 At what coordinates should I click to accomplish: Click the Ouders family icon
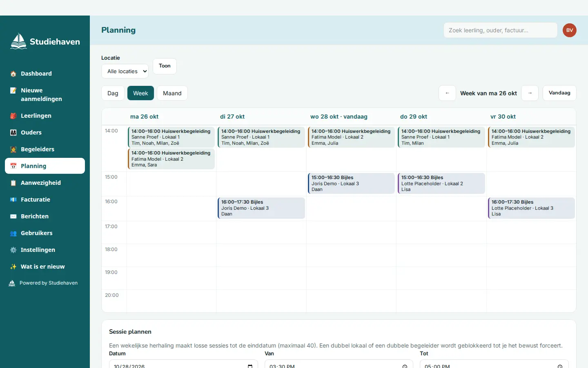point(13,133)
